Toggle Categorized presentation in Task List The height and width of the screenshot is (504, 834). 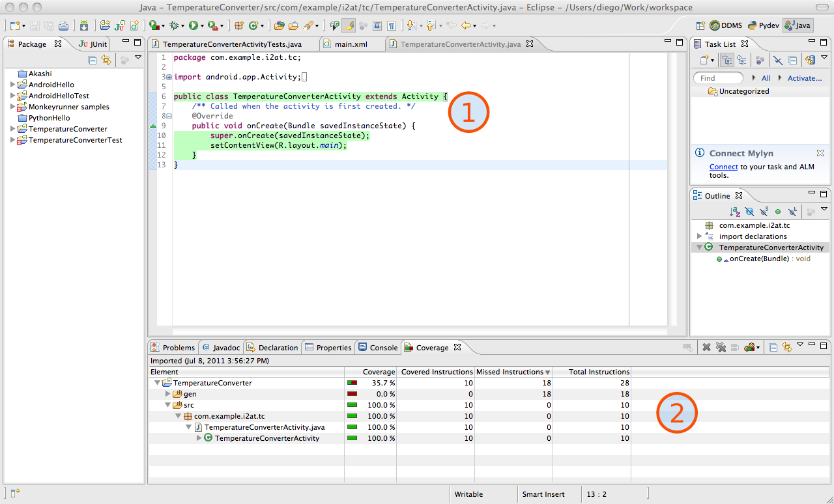click(x=727, y=60)
